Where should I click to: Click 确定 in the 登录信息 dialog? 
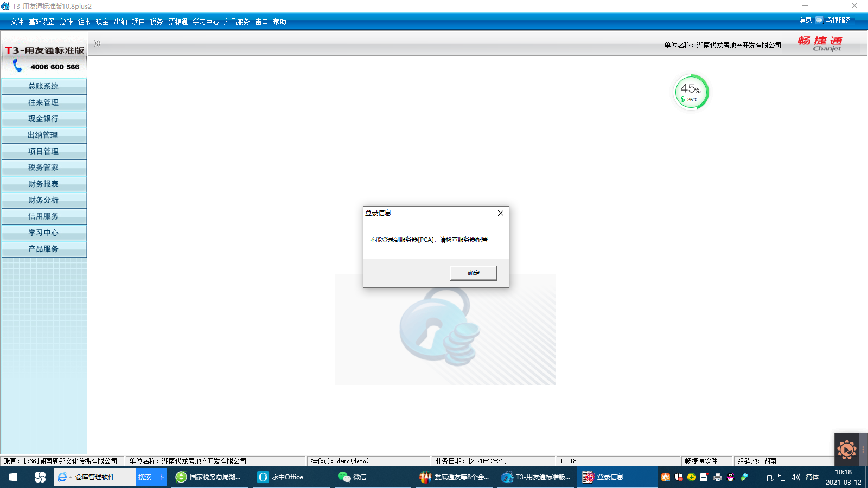pyautogui.click(x=473, y=273)
